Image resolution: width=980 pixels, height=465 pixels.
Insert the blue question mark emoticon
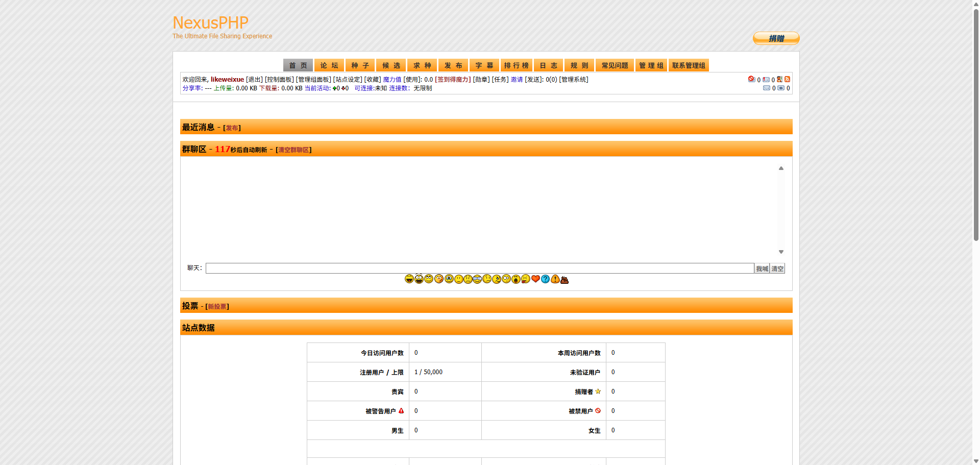point(545,279)
